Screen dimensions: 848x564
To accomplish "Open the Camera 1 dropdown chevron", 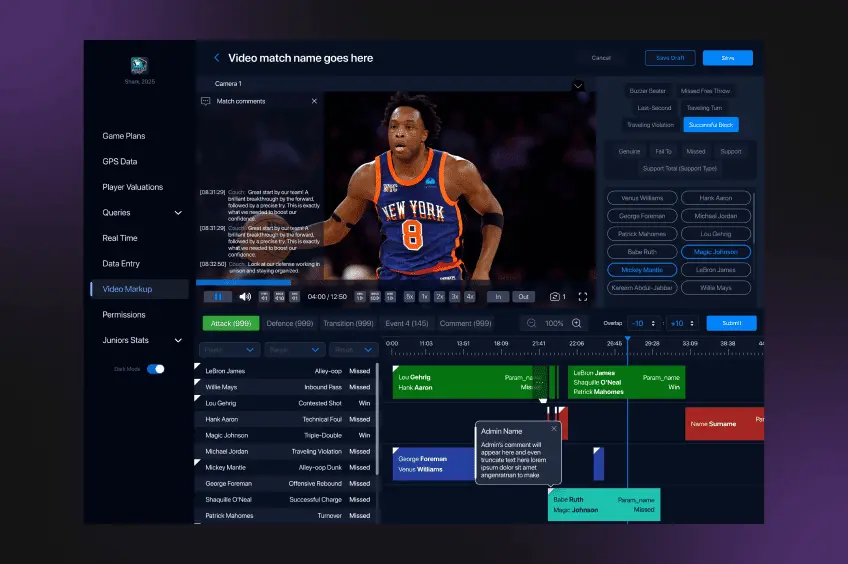I will click(578, 86).
